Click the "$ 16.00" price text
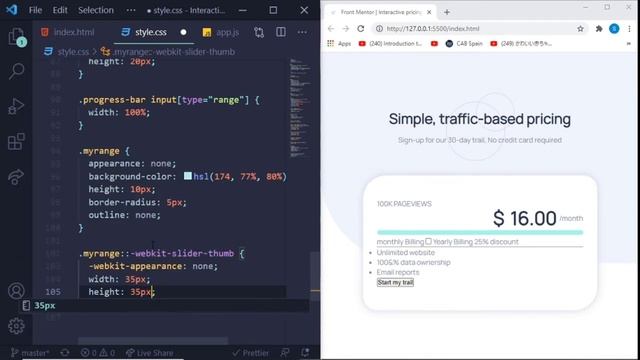The image size is (640, 360). tap(524, 218)
